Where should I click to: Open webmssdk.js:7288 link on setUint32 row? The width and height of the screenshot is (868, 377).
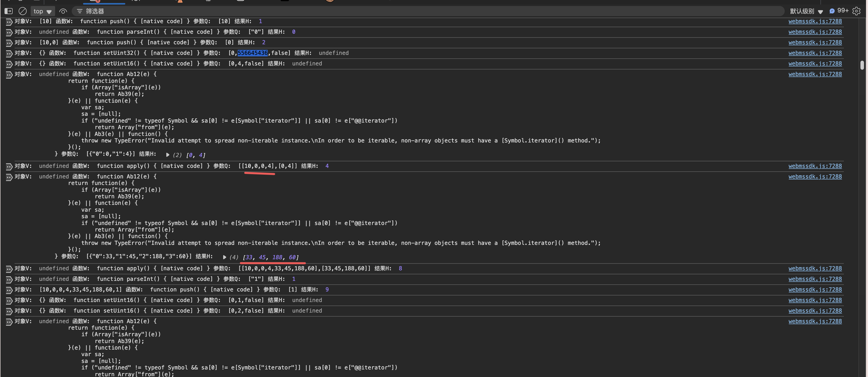tap(815, 53)
